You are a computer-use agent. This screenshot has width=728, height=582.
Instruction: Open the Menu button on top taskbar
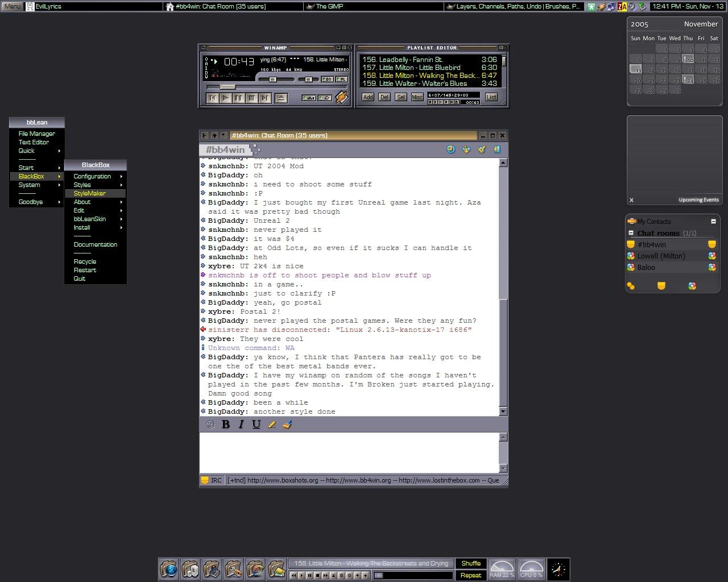(x=12, y=6)
